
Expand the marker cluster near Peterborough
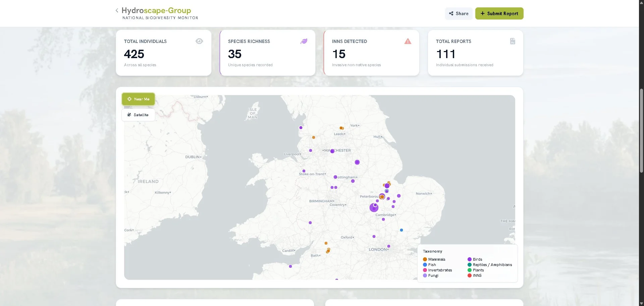pyautogui.click(x=382, y=196)
